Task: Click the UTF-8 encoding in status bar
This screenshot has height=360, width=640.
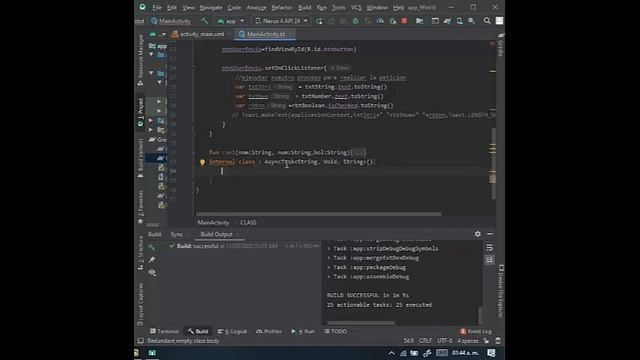Action: click(445, 341)
